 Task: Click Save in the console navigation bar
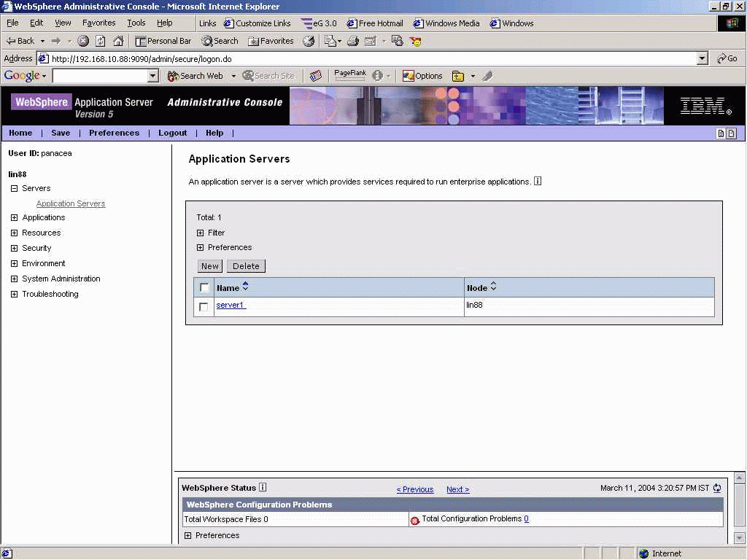(x=61, y=133)
